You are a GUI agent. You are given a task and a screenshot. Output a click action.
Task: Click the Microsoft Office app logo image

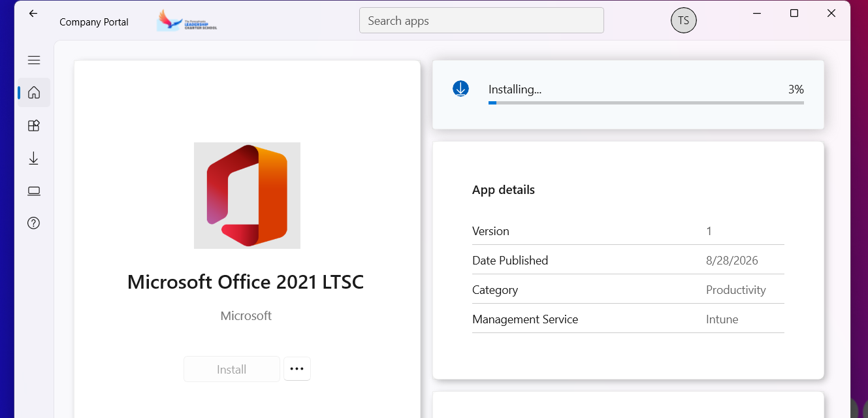(x=247, y=195)
